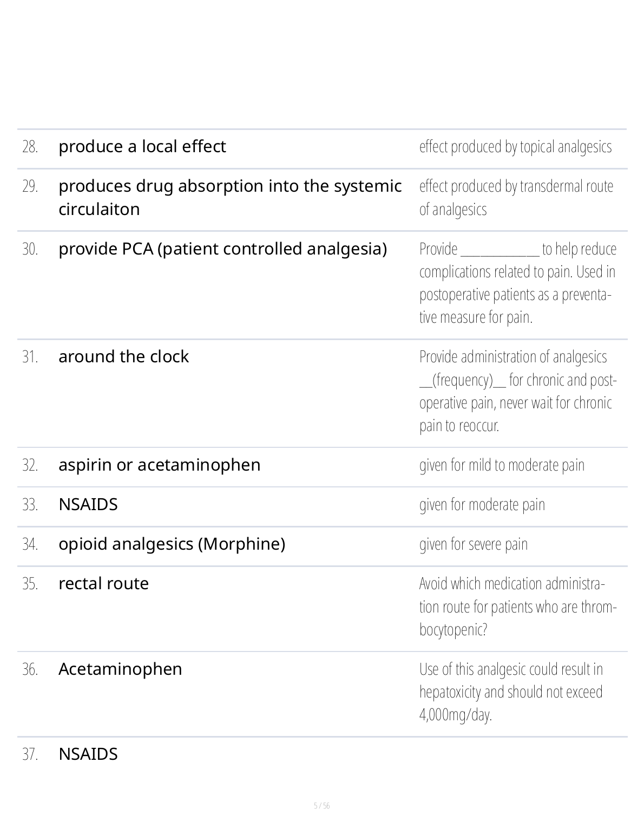Select the definition about topical analgesics
The image size is (644, 834).
tap(515, 147)
